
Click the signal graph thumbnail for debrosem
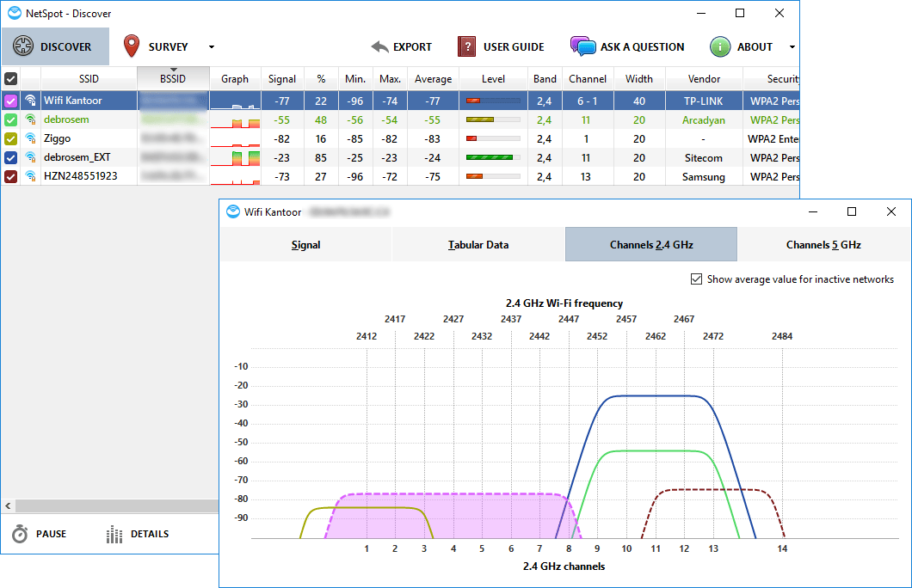pos(235,120)
